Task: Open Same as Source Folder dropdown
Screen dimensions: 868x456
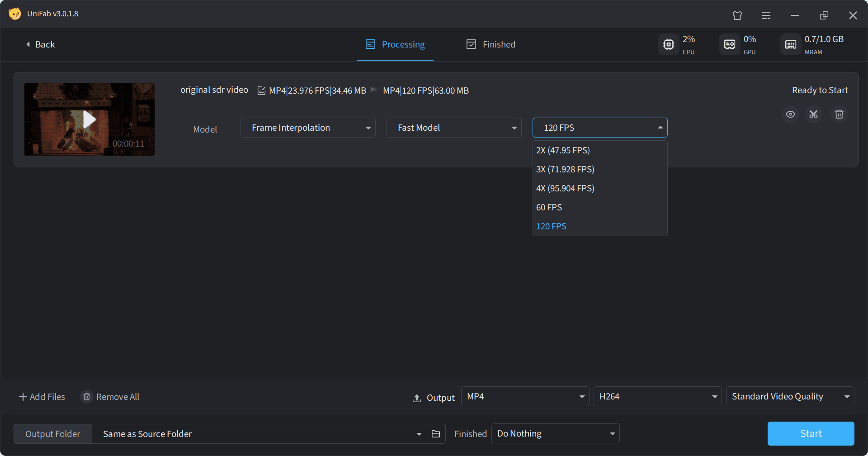Action: [x=259, y=434]
